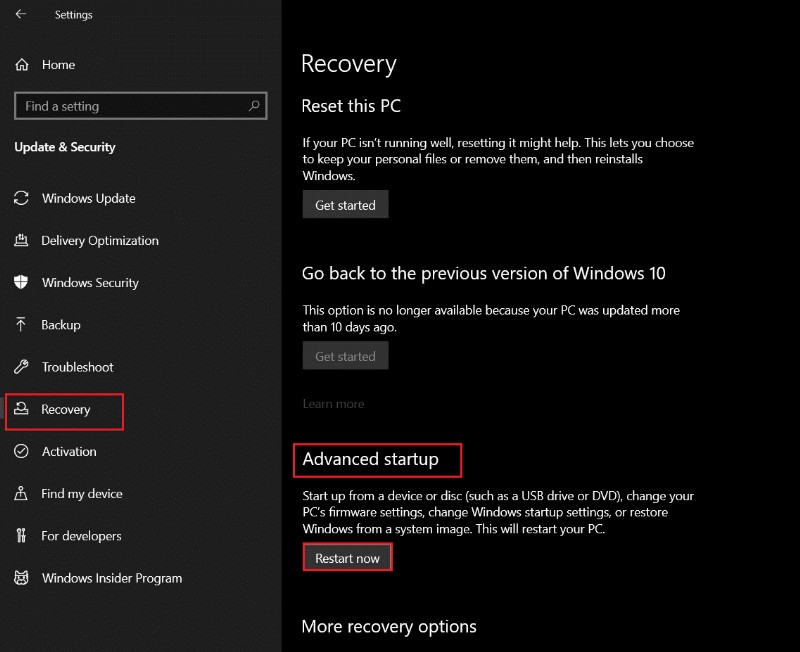The image size is (800, 652).
Task: Click the Windows Update sync icon
Action: point(21,198)
